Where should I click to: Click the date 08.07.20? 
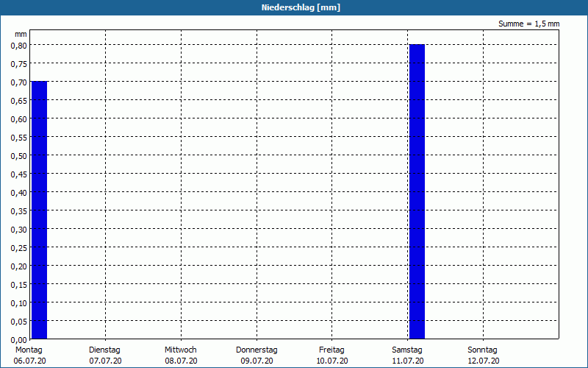point(181,361)
